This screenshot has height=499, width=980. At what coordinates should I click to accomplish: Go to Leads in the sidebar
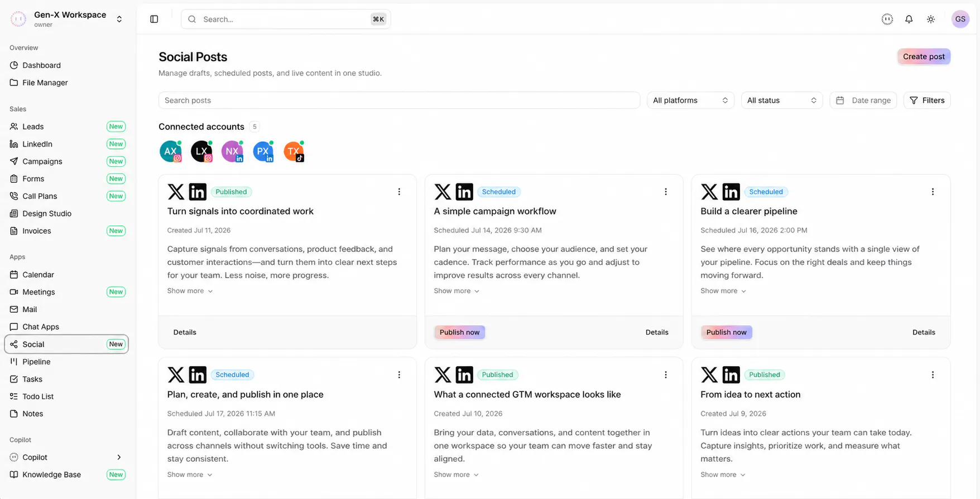click(x=66, y=127)
